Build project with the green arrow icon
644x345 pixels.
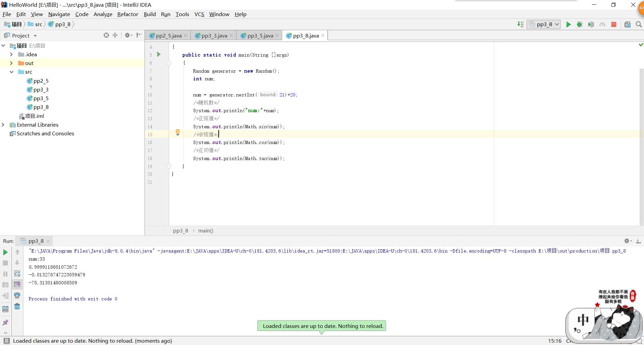(x=520, y=24)
